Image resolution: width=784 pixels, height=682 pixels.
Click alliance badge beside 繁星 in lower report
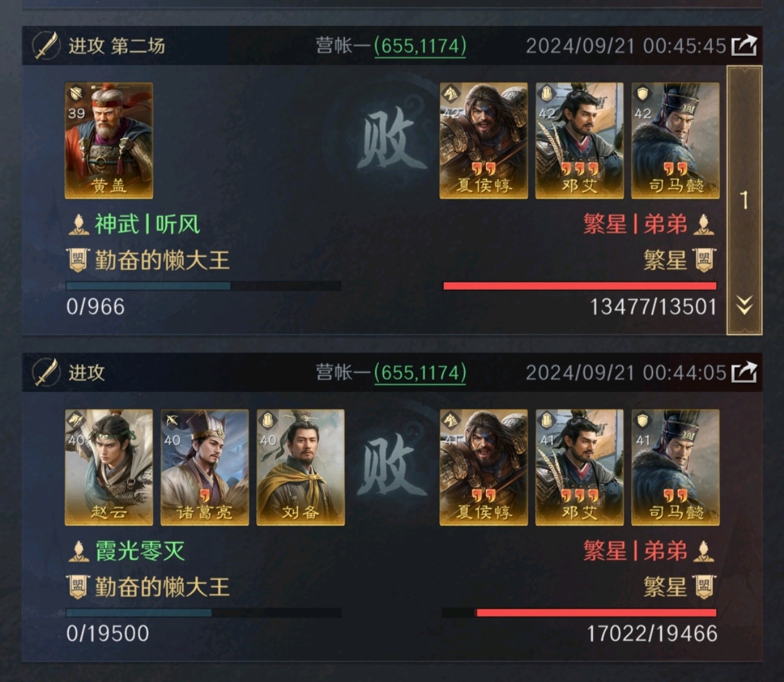coord(704,587)
